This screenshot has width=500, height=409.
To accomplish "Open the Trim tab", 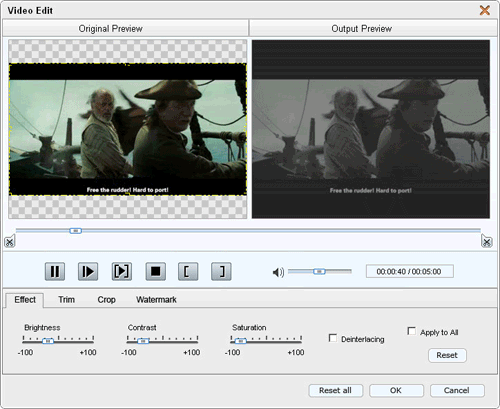I will tap(66, 300).
